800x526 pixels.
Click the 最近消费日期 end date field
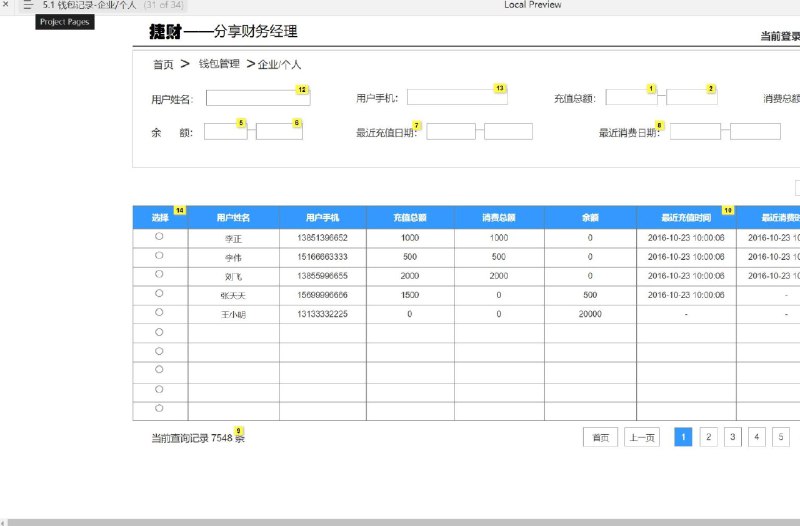click(755, 132)
